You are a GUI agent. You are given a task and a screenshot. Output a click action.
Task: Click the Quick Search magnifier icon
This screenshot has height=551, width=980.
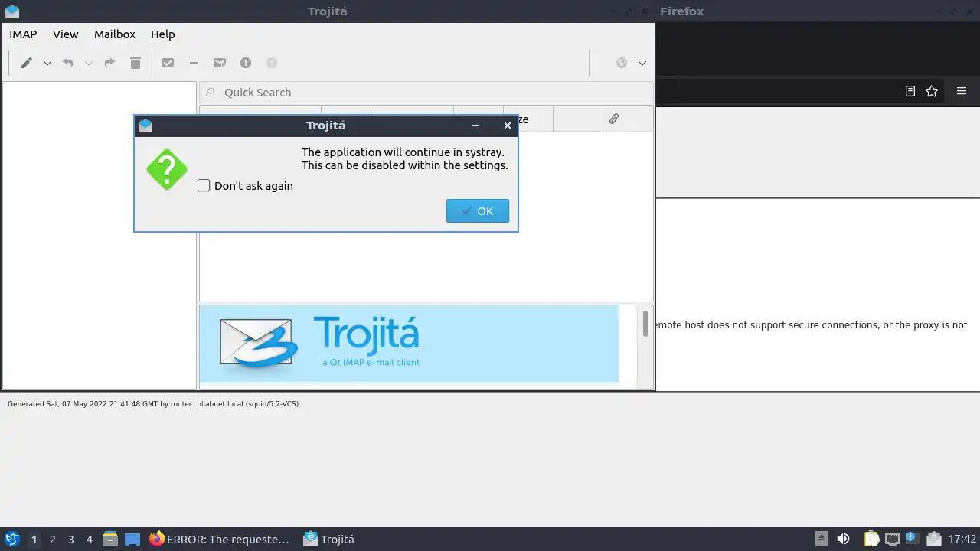coord(211,92)
